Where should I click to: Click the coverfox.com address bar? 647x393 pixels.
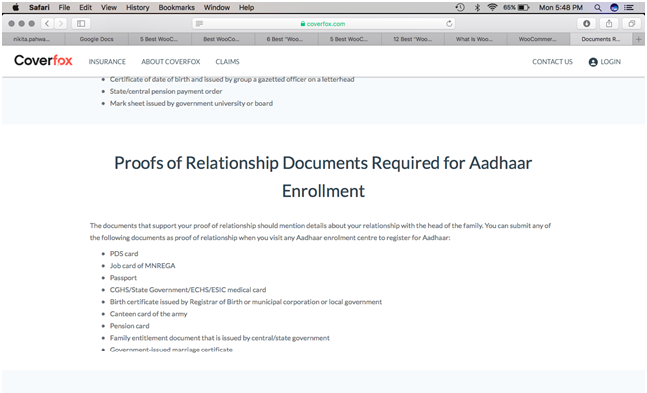[x=323, y=24]
